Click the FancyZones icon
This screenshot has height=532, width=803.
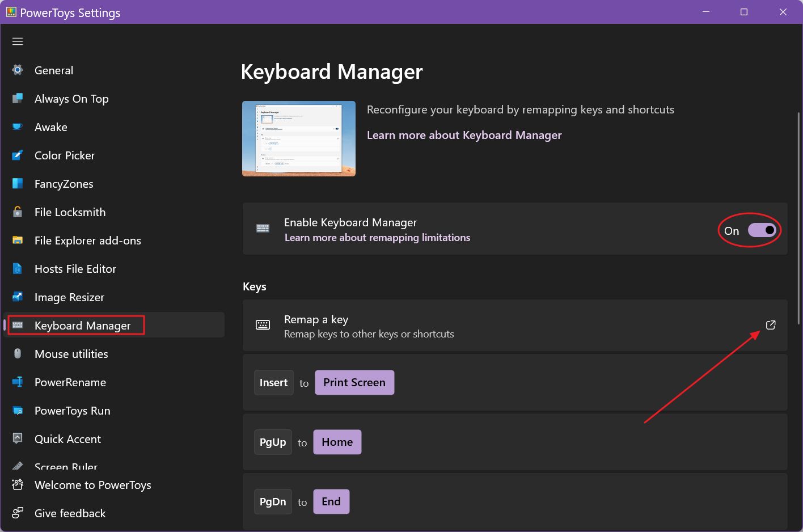coord(18,184)
